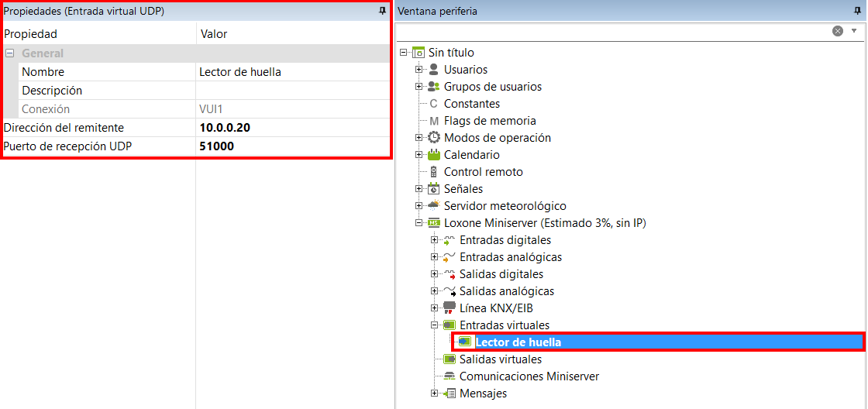Select Salidas virtuales in the tree

(500, 359)
